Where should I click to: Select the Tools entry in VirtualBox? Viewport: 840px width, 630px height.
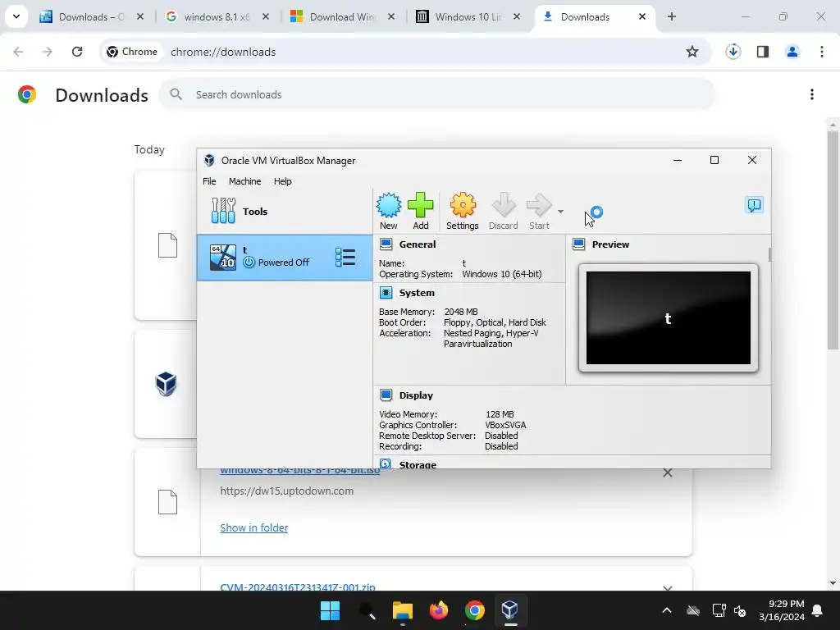coord(285,211)
